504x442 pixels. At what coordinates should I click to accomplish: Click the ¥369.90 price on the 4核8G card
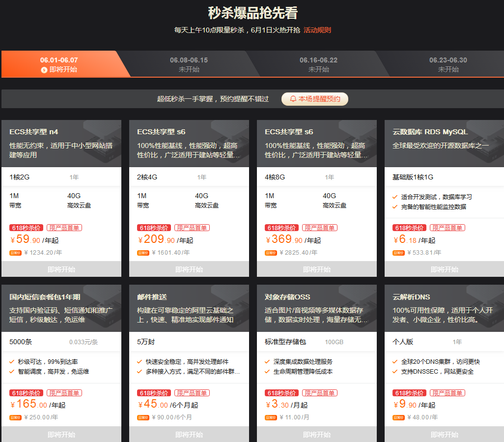(285, 240)
